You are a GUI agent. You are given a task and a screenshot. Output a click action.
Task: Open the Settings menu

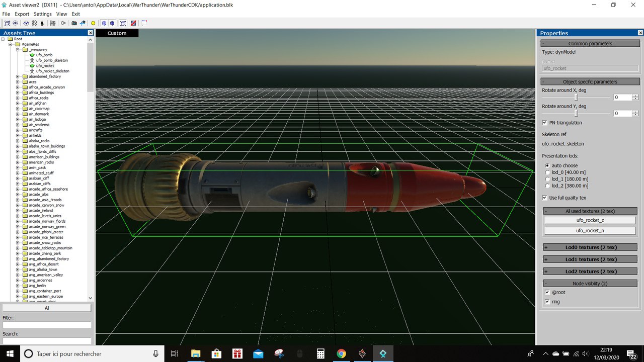(43, 14)
